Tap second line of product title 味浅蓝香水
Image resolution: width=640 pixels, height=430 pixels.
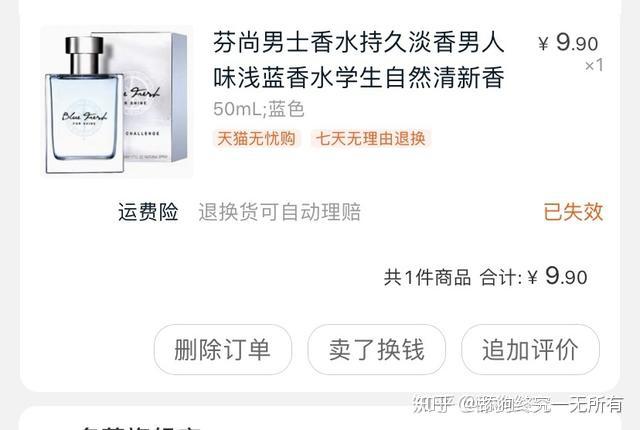[x=359, y=78]
